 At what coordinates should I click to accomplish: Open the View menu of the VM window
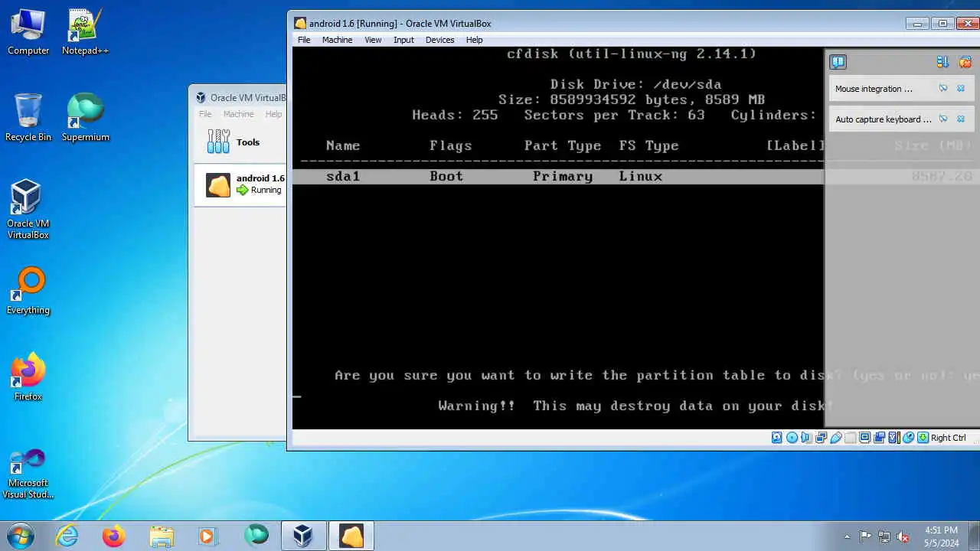pyautogui.click(x=373, y=40)
